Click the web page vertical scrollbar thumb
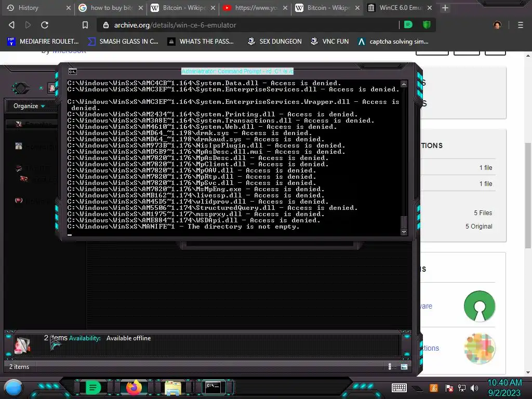This screenshot has width=532, height=399. click(528, 195)
